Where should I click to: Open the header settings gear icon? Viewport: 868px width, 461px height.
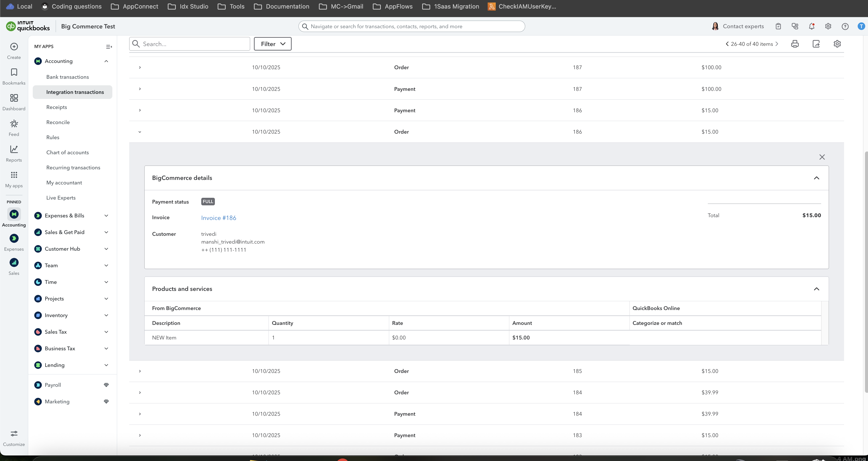pyautogui.click(x=828, y=26)
